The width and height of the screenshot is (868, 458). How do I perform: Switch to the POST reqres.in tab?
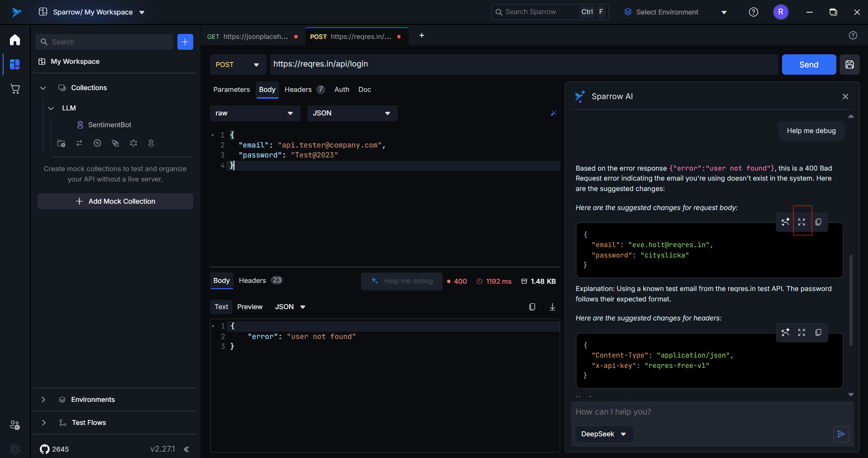point(356,37)
